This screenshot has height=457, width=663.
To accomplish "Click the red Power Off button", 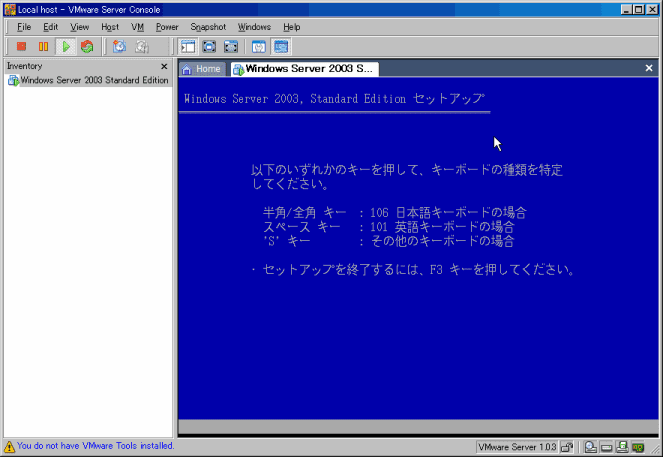I will coord(21,47).
